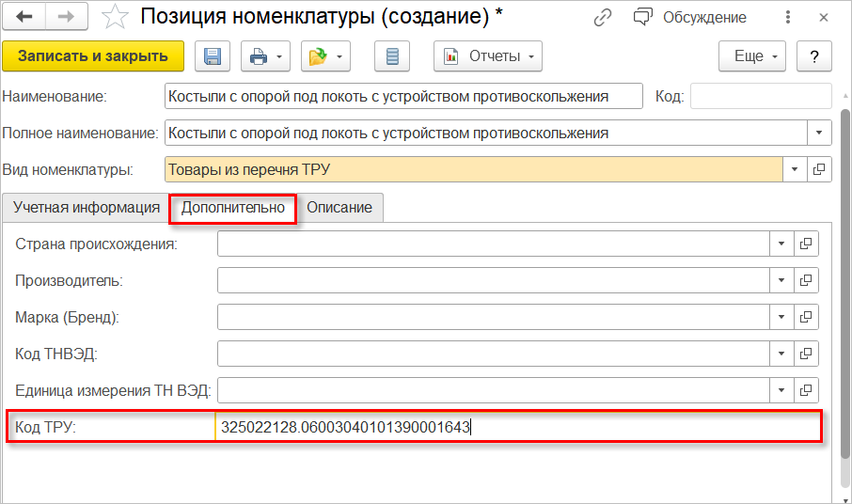Open the Вид номенклатуры record button

click(818, 169)
